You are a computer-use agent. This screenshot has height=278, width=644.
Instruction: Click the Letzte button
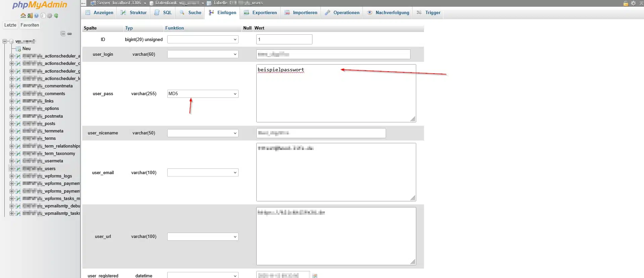tap(10, 25)
